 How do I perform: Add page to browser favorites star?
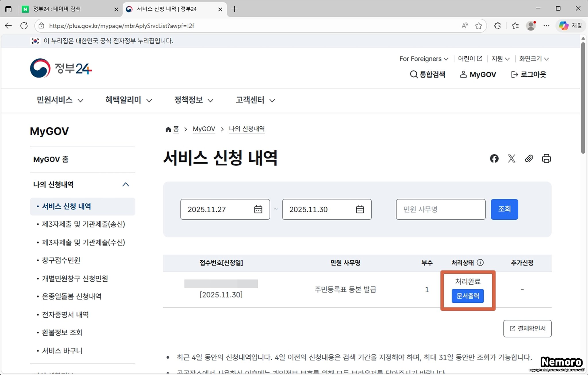[478, 26]
